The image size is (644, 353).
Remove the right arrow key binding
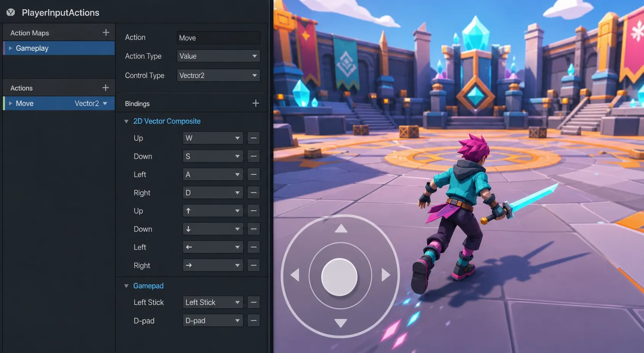pyautogui.click(x=254, y=266)
